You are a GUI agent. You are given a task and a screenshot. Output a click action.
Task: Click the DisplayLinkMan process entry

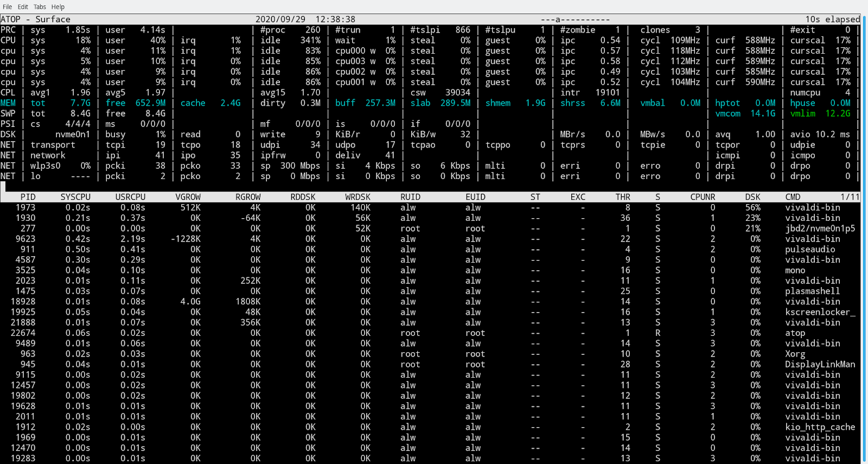pos(820,364)
